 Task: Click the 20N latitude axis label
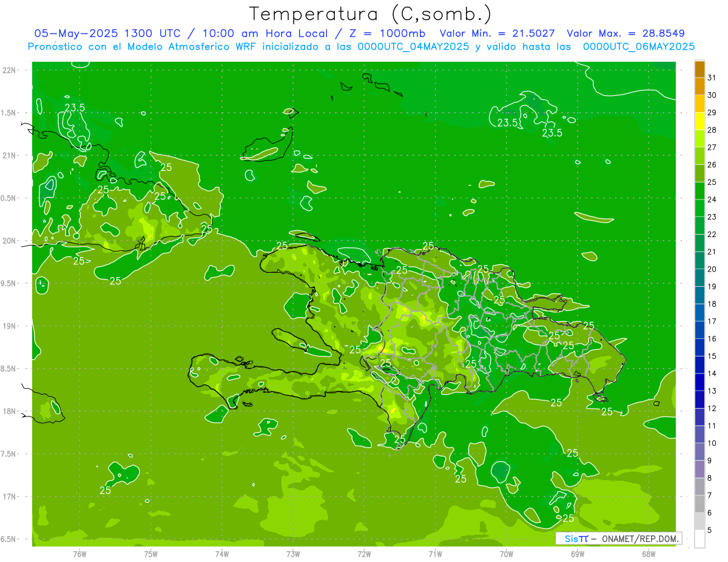click(x=9, y=241)
